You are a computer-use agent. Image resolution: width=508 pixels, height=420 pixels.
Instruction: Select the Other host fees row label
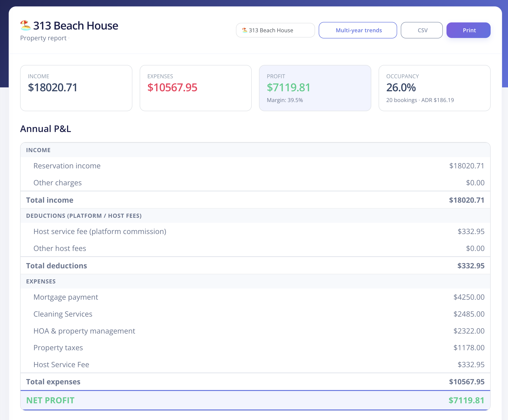point(60,248)
